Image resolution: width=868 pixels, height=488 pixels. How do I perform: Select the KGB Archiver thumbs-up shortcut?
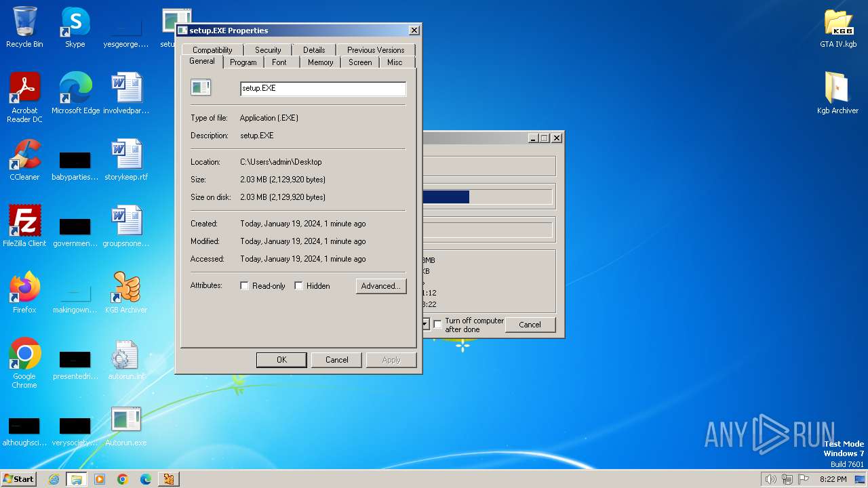click(126, 293)
